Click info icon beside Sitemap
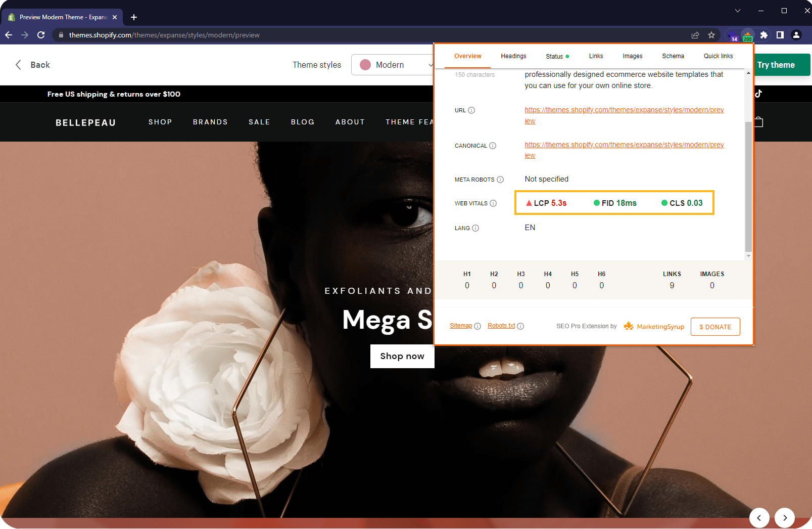This screenshot has width=812, height=529. [x=477, y=326]
